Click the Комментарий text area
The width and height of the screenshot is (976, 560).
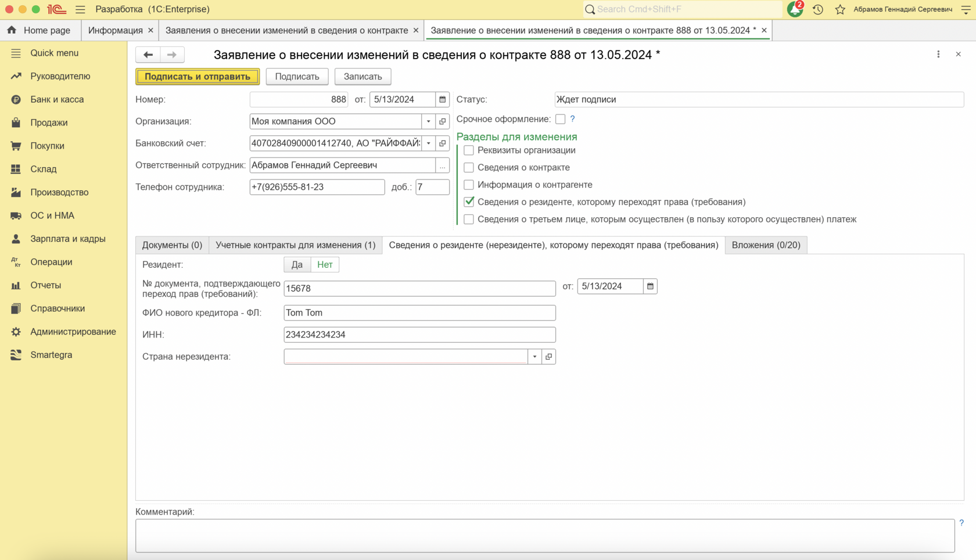click(545, 536)
